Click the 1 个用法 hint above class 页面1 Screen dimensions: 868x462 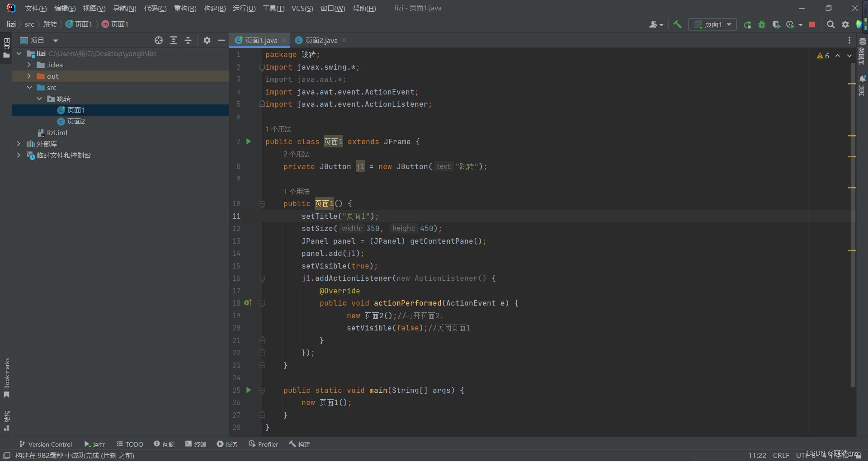278,129
